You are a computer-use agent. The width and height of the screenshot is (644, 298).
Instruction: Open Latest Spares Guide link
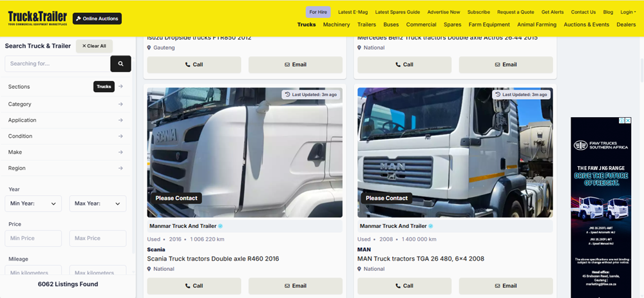(397, 12)
